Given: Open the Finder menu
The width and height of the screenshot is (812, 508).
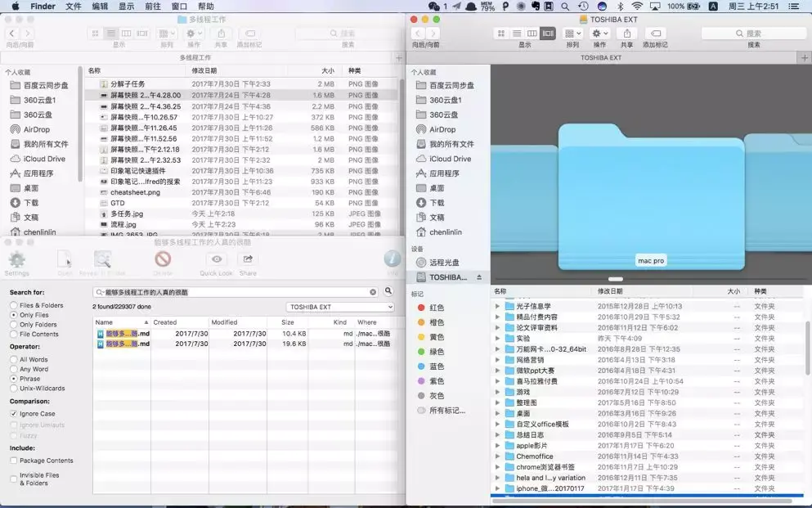Looking at the screenshot, I should pyautogui.click(x=43, y=7).
